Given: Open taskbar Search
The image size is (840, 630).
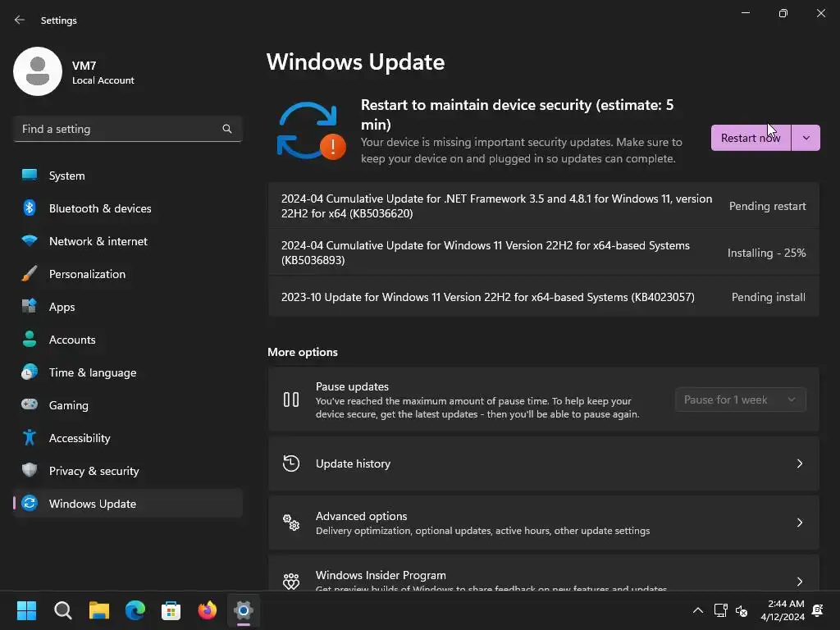Looking at the screenshot, I should 62,610.
